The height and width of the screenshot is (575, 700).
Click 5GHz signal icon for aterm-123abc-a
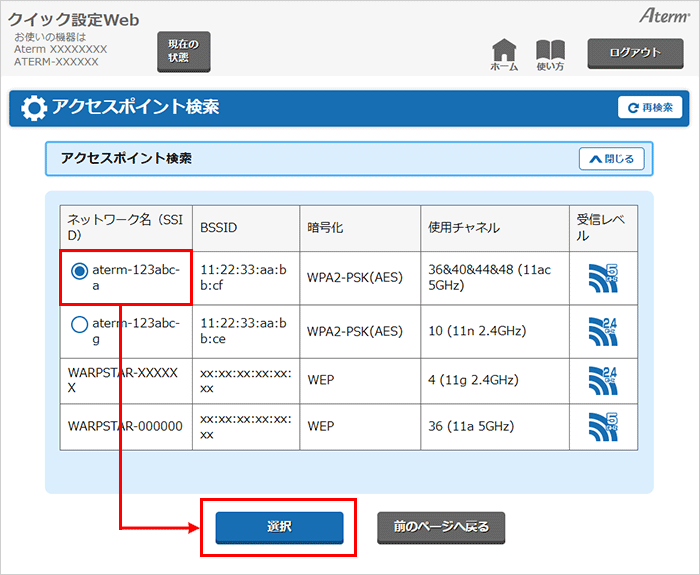click(x=603, y=279)
